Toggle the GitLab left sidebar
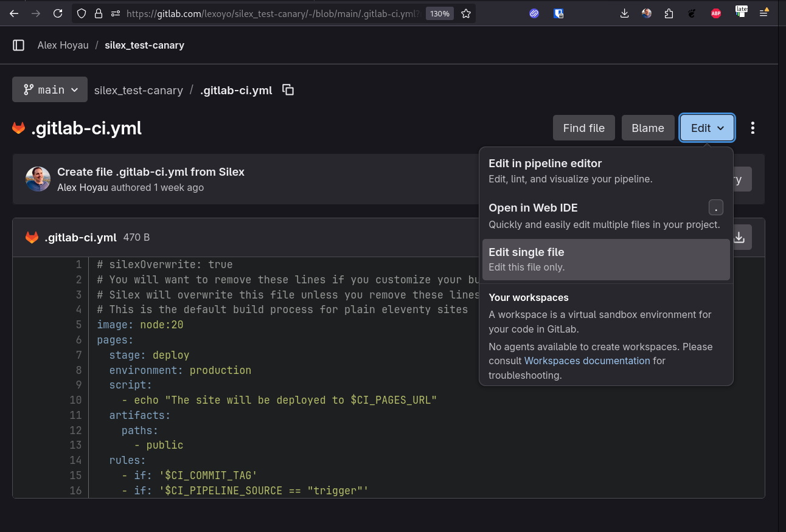786x532 pixels. coord(18,45)
